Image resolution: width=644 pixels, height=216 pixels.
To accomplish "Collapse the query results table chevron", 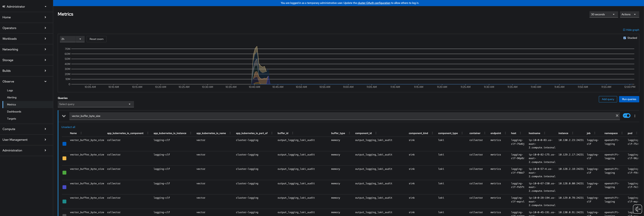I will point(64,116).
